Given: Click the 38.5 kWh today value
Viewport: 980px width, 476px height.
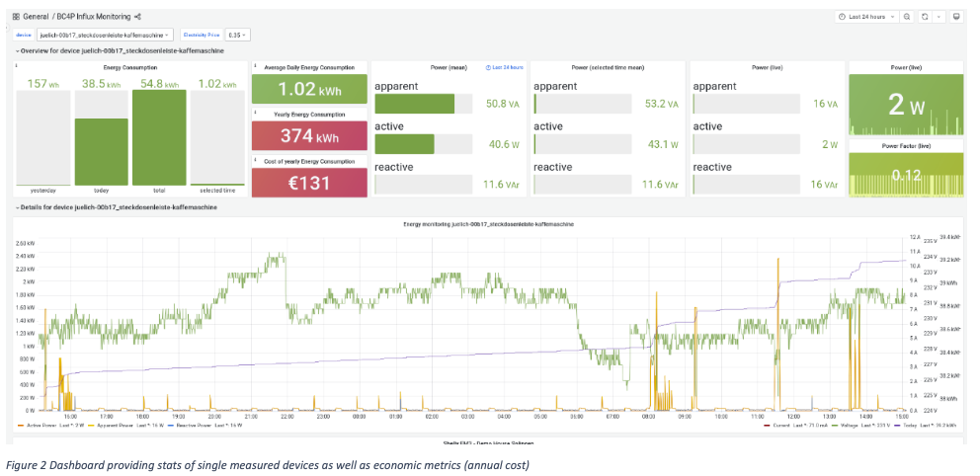Looking at the screenshot, I should pyautogui.click(x=101, y=84).
